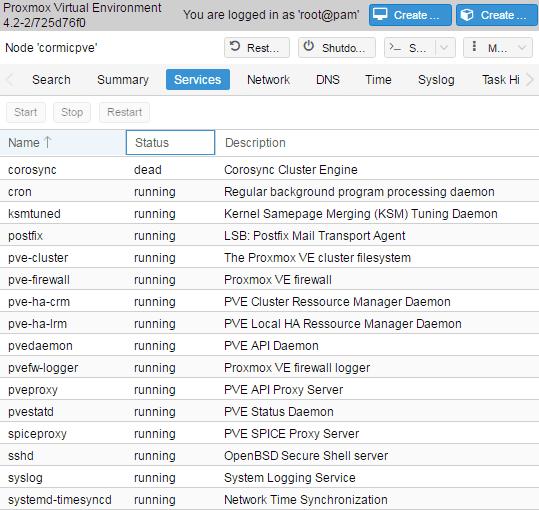Open the Syslog tab
Screen dimensions: 539x510
pyautogui.click(x=436, y=80)
